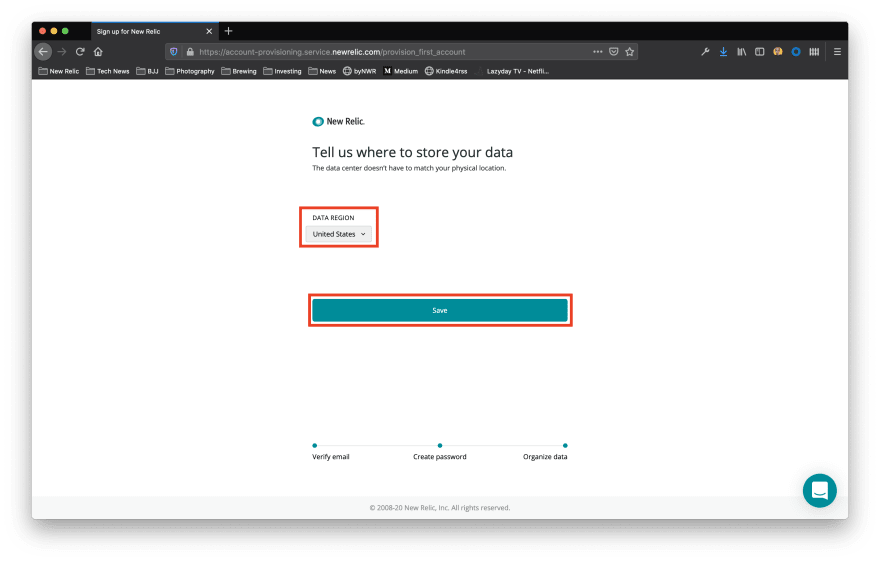Open a new browser tab
880x561 pixels.
228,31
